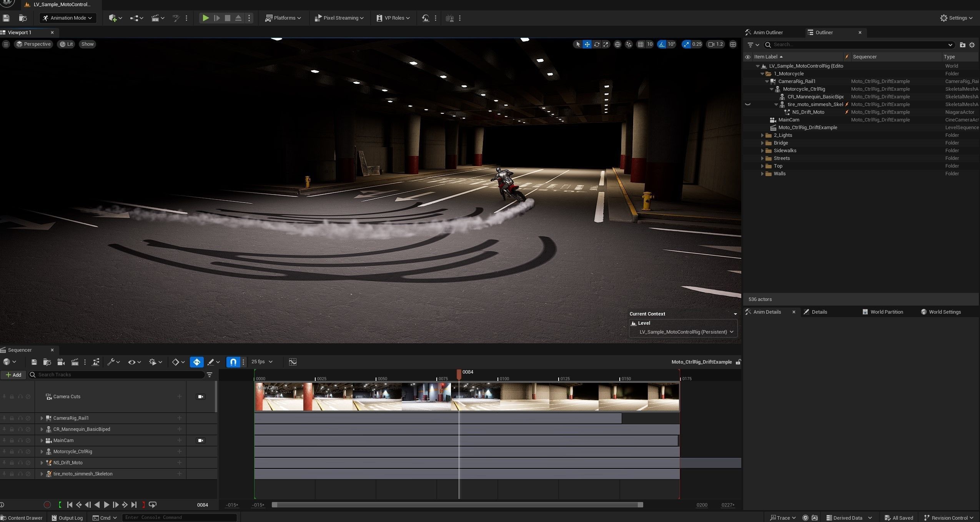Click the Add track button in Sequencer
This screenshot has height=522, width=980.
pyautogui.click(x=13, y=375)
